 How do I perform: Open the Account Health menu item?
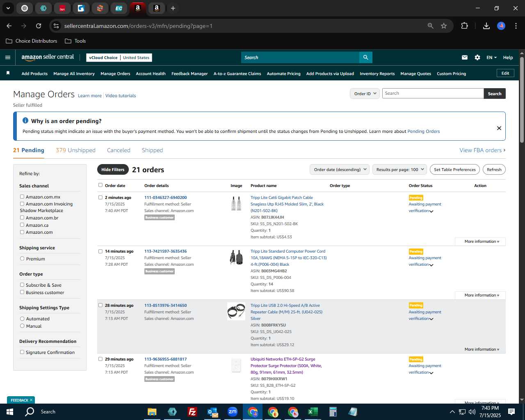[x=151, y=74]
